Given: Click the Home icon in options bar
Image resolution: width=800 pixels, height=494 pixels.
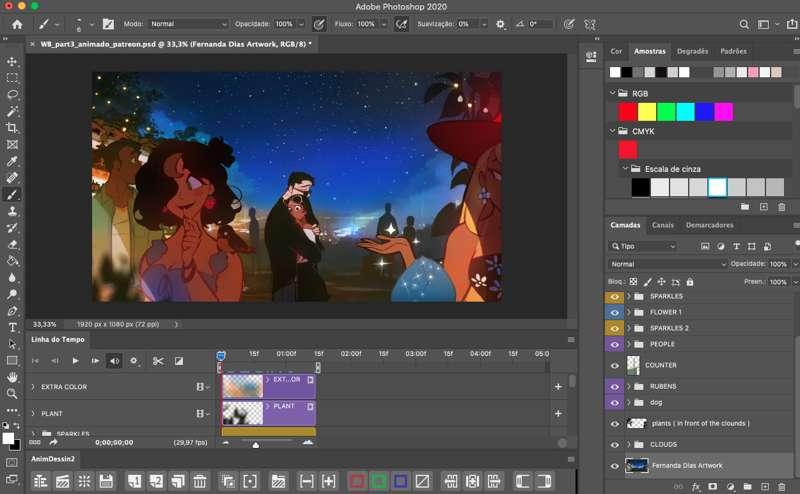Looking at the screenshot, I should point(17,24).
